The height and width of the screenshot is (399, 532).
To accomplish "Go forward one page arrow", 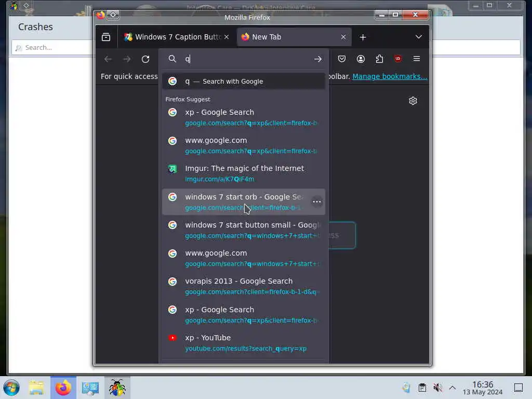I will [x=127, y=59].
